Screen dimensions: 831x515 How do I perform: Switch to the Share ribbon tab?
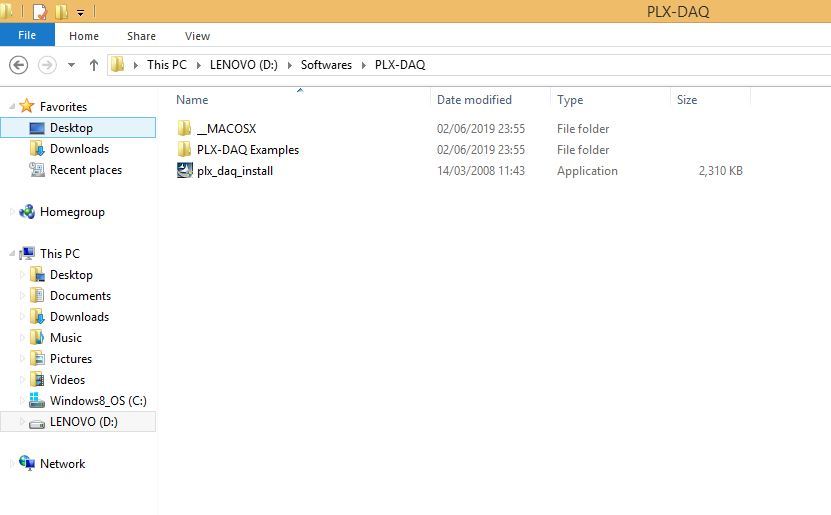click(141, 36)
